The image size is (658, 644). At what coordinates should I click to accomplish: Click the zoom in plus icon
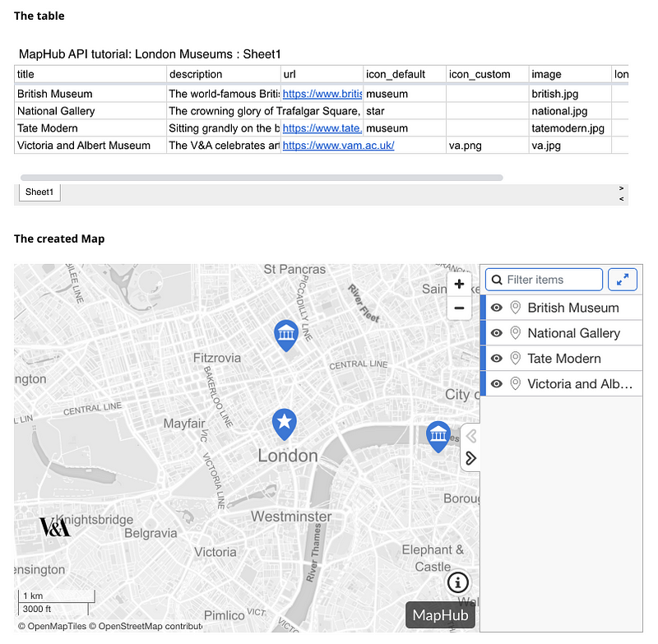pyautogui.click(x=459, y=284)
